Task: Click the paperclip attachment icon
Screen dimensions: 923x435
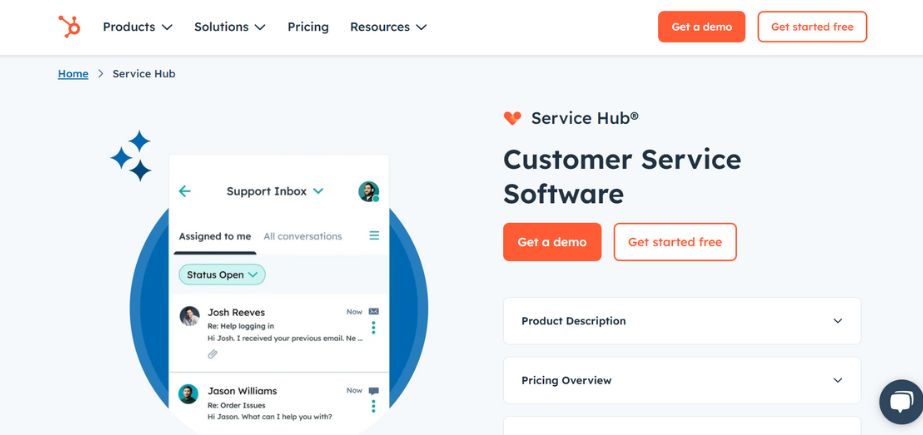Action: pyautogui.click(x=213, y=354)
